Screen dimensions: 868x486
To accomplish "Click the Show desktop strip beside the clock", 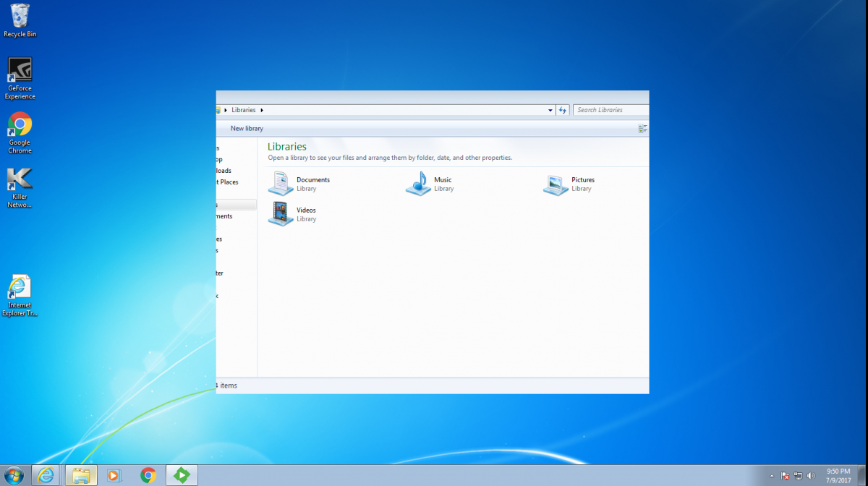I will [x=862, y=475].
